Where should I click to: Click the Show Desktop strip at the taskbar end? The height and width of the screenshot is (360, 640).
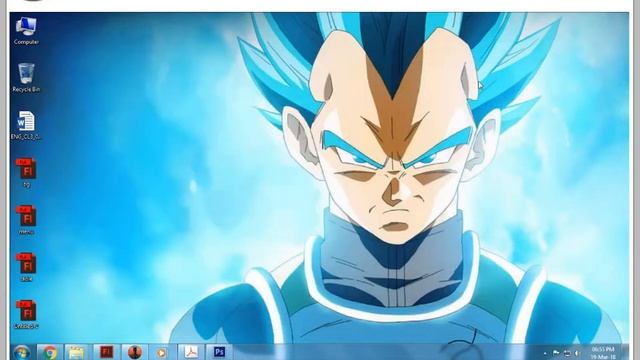[x=625, y=352]
